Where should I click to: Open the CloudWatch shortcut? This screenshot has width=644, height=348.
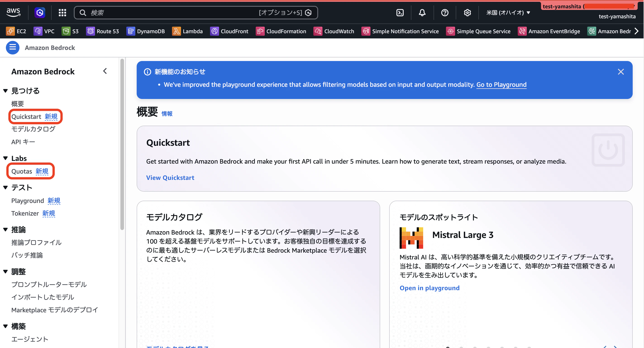click(x=334, y=31)
